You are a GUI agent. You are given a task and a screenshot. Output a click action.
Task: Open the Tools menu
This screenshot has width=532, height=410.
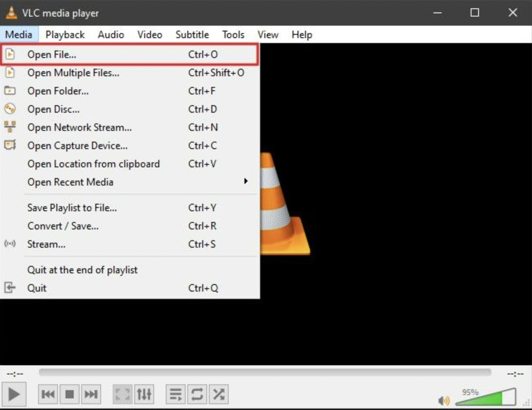(x=233, y=34)
